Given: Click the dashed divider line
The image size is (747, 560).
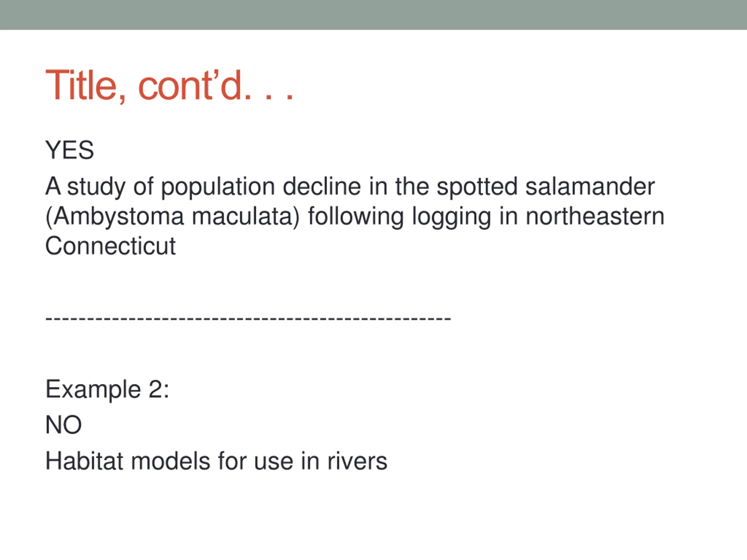Looking at the screenshot, I should [x=248, y=318].
